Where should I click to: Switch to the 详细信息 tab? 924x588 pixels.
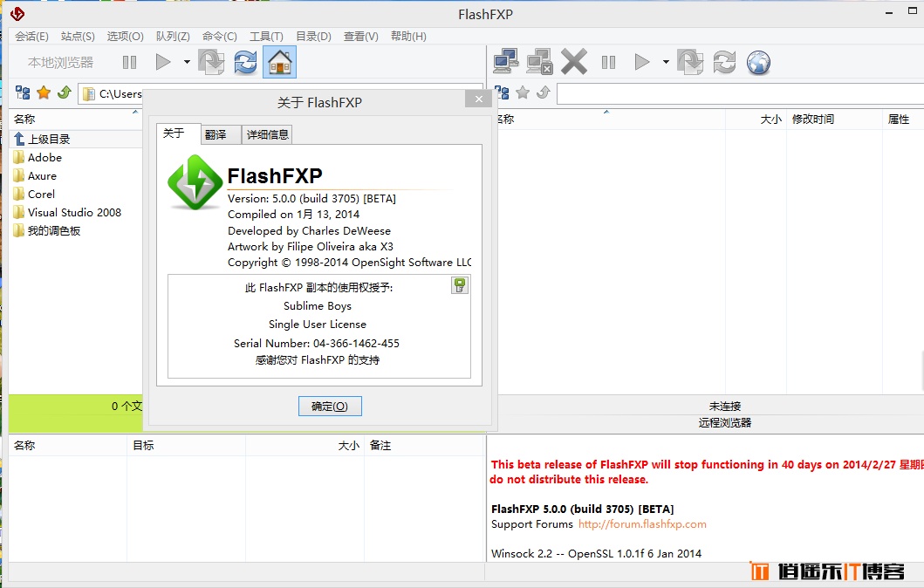coord(267,135)
